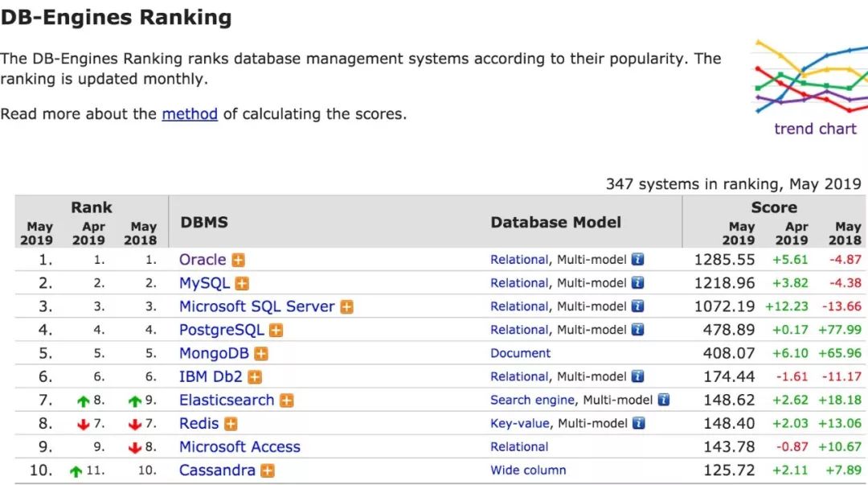Click MySQL's score 1218.96
Viewport: 868px width, 485px height.
(725, 282)
